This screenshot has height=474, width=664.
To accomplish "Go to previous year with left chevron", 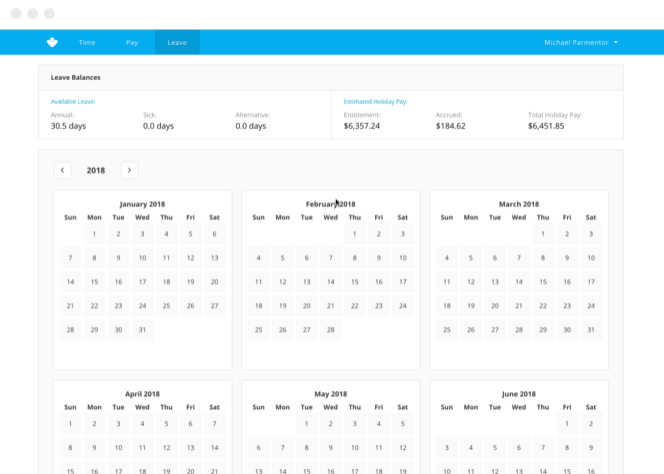I will (63, 170).
